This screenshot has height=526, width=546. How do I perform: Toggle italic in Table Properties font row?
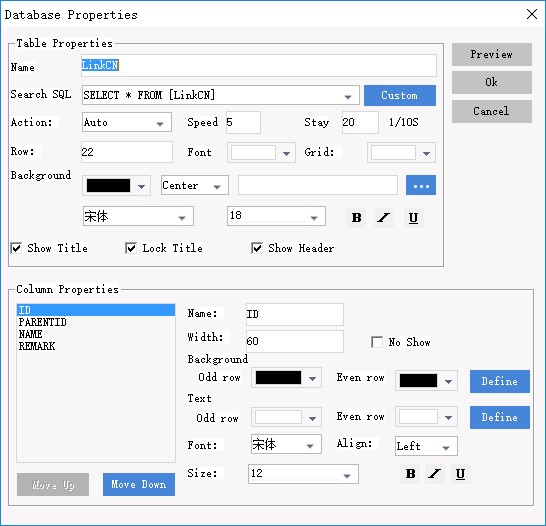click(384, 218)
